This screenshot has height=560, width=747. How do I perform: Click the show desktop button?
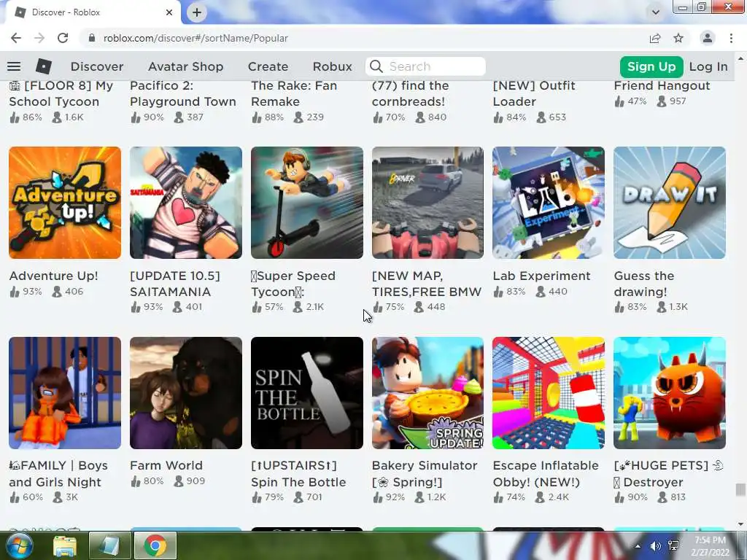741,545
